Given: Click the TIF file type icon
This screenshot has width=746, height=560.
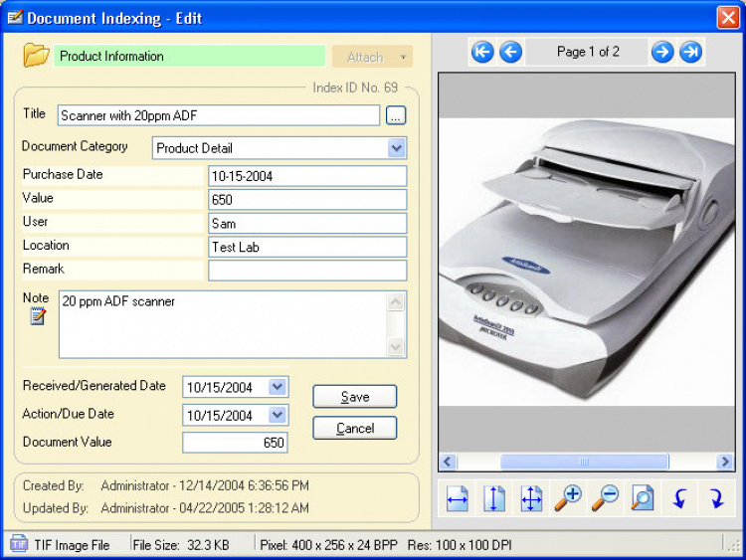Looking at the screenshot, I should point(19,543).
